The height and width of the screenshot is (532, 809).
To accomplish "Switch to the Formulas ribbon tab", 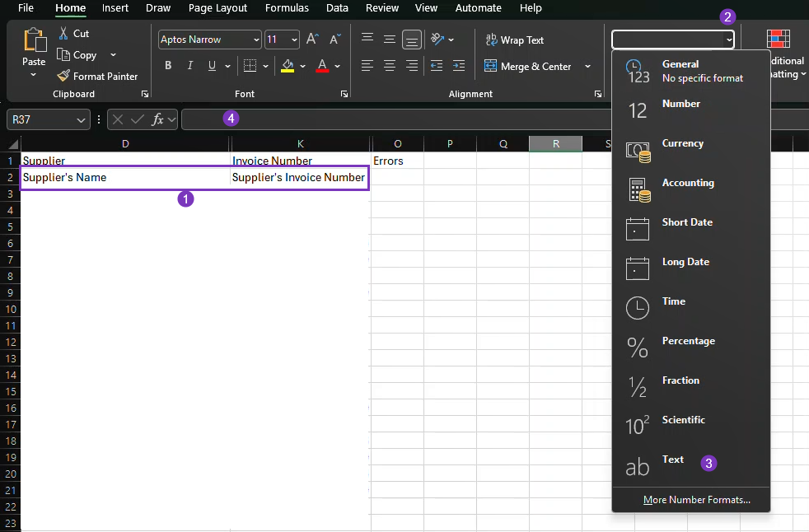I will tap(287, 8).
